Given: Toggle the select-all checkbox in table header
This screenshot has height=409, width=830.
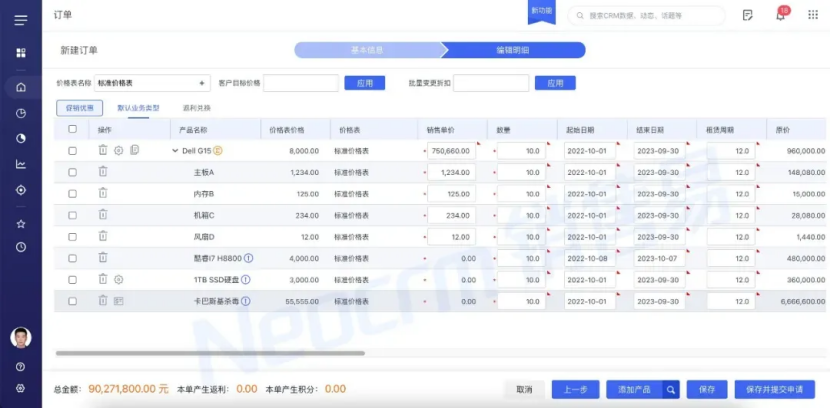Looking at the screenshot, I should pyautogui.click(x=72, y=129).
